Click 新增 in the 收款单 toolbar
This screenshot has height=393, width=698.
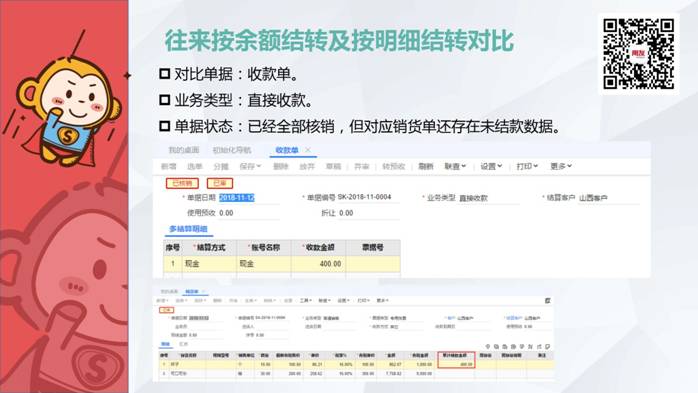[169, 166]
